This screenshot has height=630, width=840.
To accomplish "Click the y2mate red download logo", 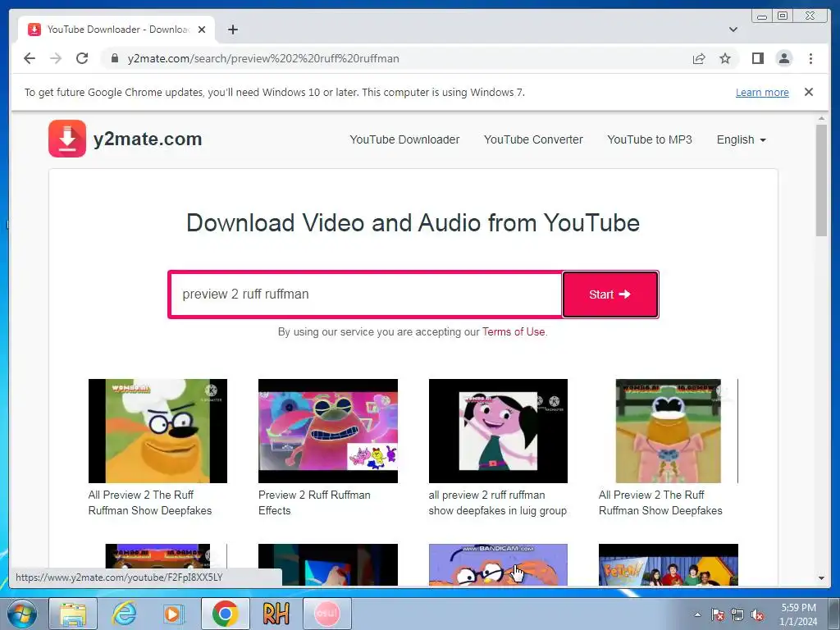I will coord(67,139).
